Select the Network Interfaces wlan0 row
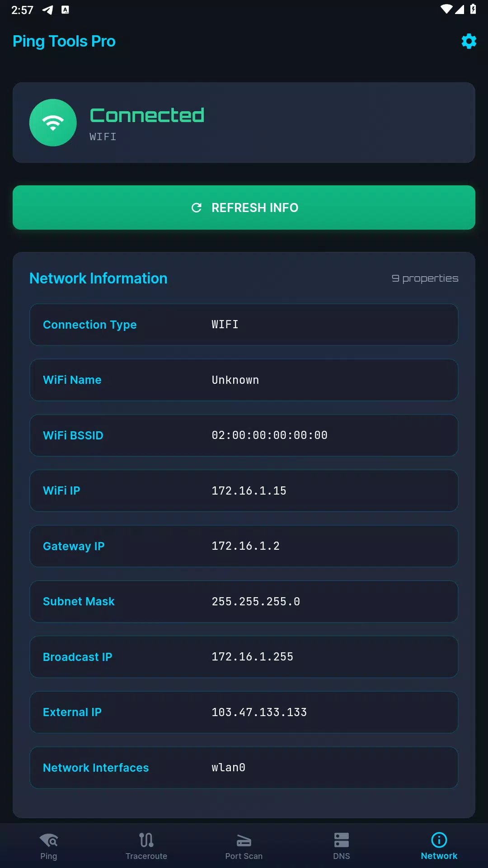The width and height of the screenshot is (488, 868). pos(244,768)
